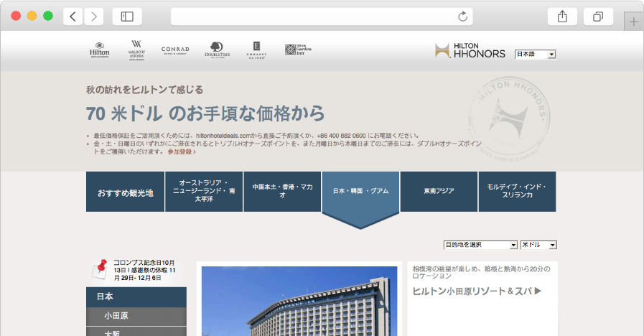Viewport: 644px width, 336px height.
Task: Open the Hilton Garden Inn logo
Action: pyautogui.click(x=298, y=50)
